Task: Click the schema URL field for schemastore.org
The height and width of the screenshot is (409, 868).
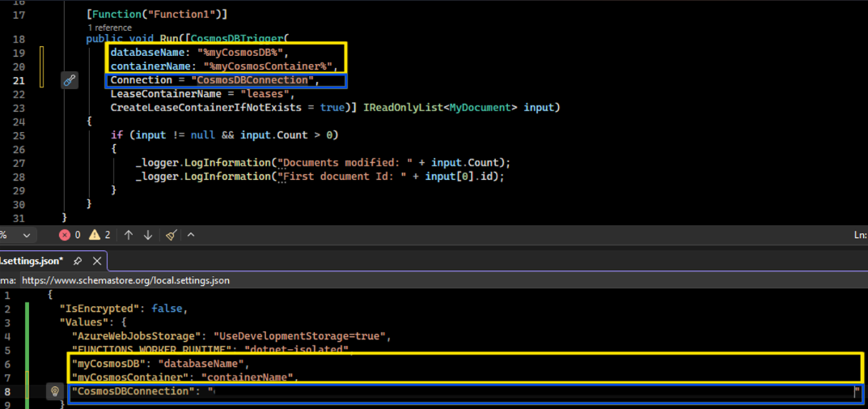Action: point(125,280)
